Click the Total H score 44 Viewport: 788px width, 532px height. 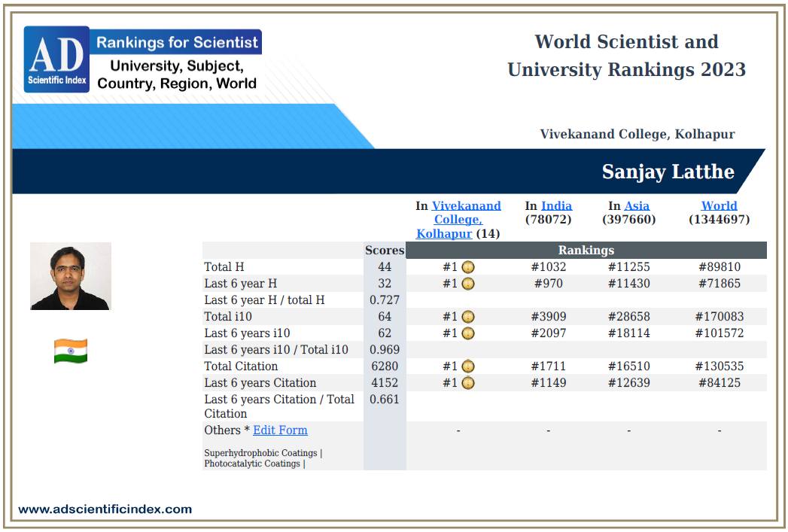click(x=385, y=267)
